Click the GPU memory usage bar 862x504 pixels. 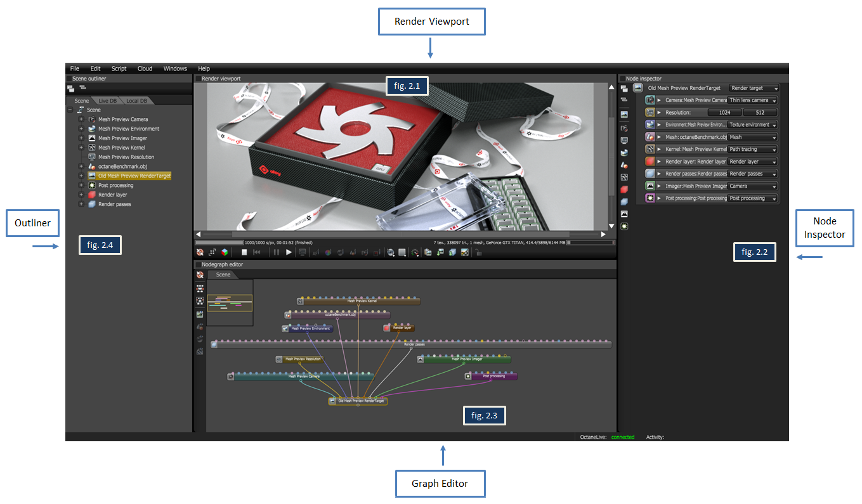point(591,242)
